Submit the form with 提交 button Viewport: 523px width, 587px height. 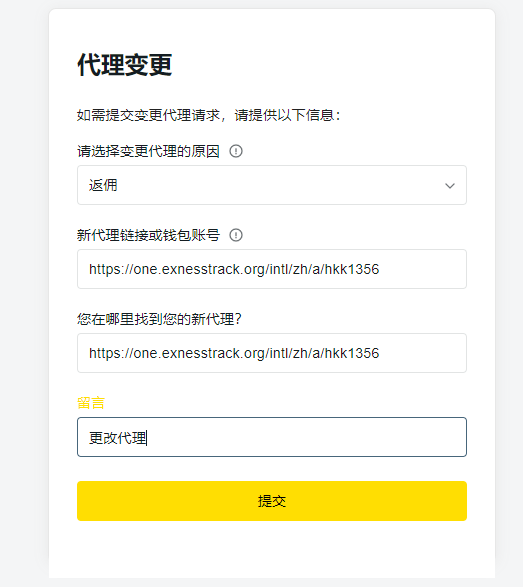272,501
